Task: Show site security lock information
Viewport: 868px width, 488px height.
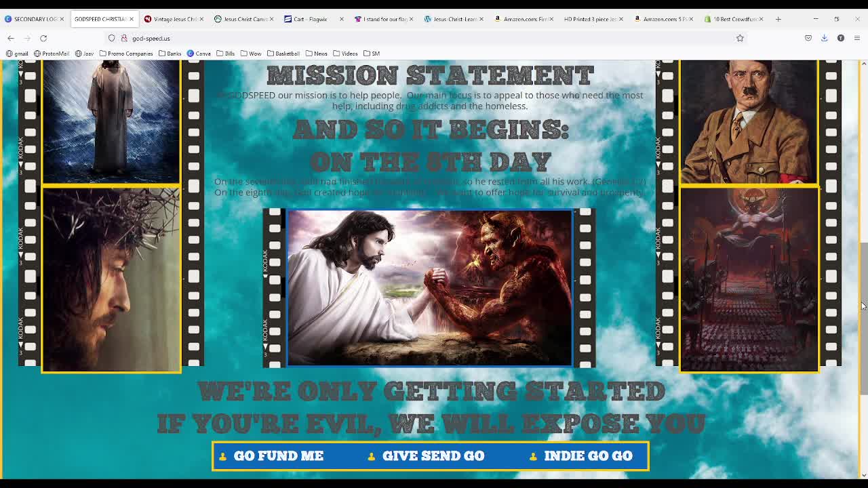Action: click(x=124, y=38)
